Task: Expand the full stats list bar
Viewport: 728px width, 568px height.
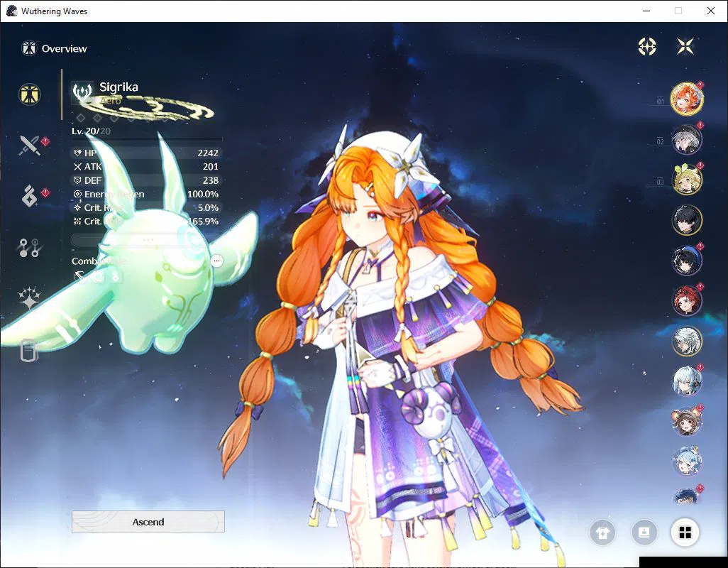Action: (148, 240)
